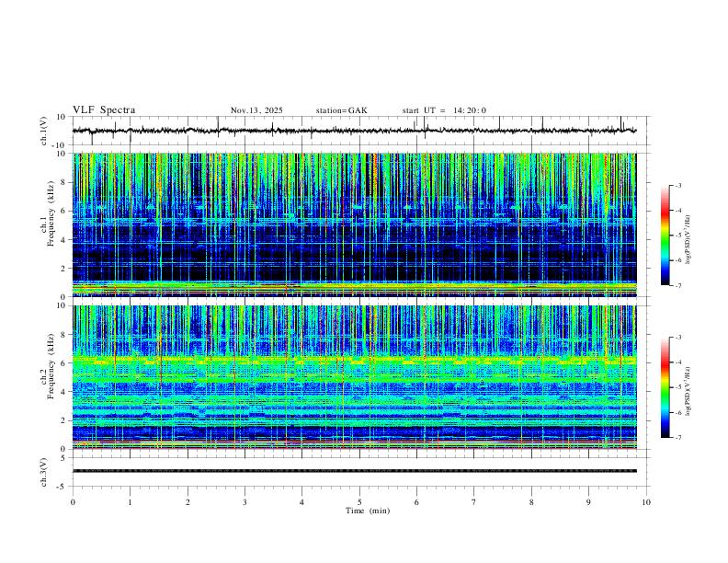
Task: Click the ch.2 spectrogram panel
Action: coord(354,377)
